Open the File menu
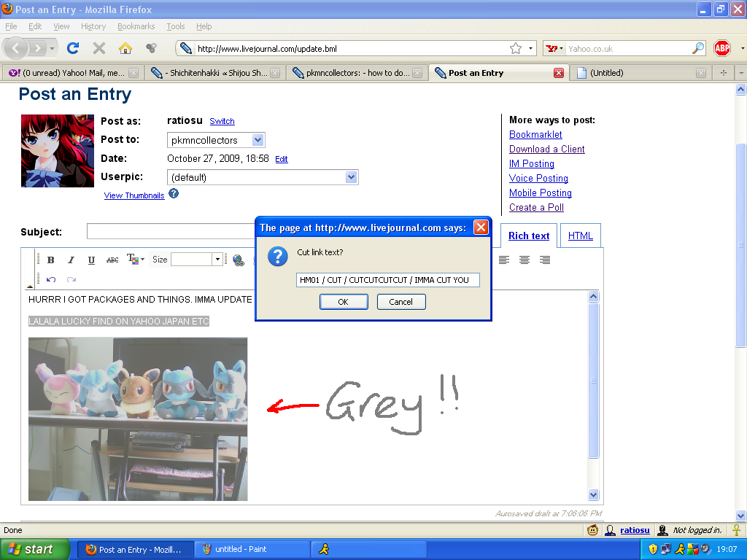The height and width of the screenshot is (560, 747). point(11,26)
